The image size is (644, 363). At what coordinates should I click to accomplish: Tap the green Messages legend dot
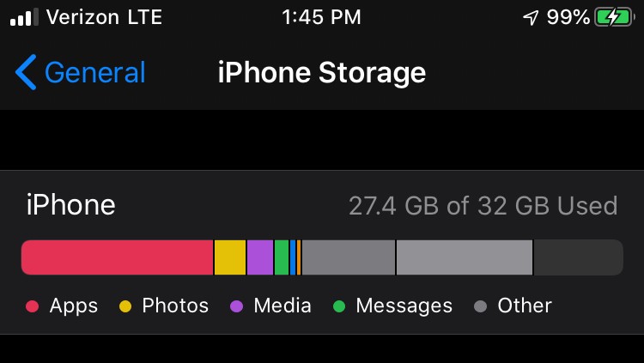coord(339,306)
